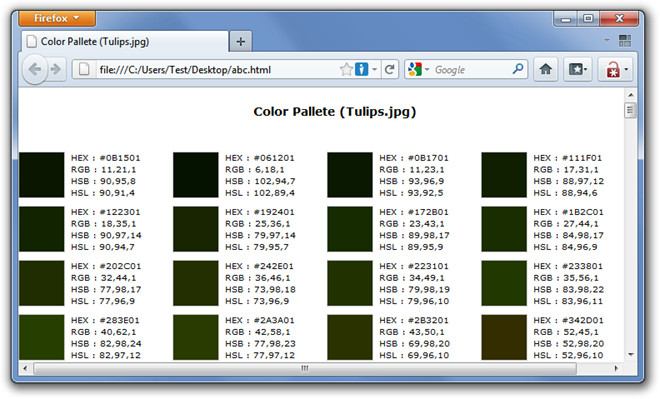Click the color swatch for #342D01
The width and height of the screenshot is (660, 399).
(x=504, y=337)
